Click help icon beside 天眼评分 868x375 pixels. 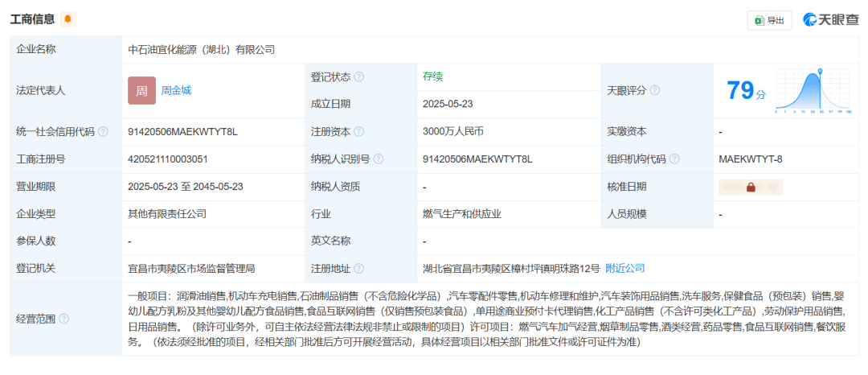[x=655, y=90]
